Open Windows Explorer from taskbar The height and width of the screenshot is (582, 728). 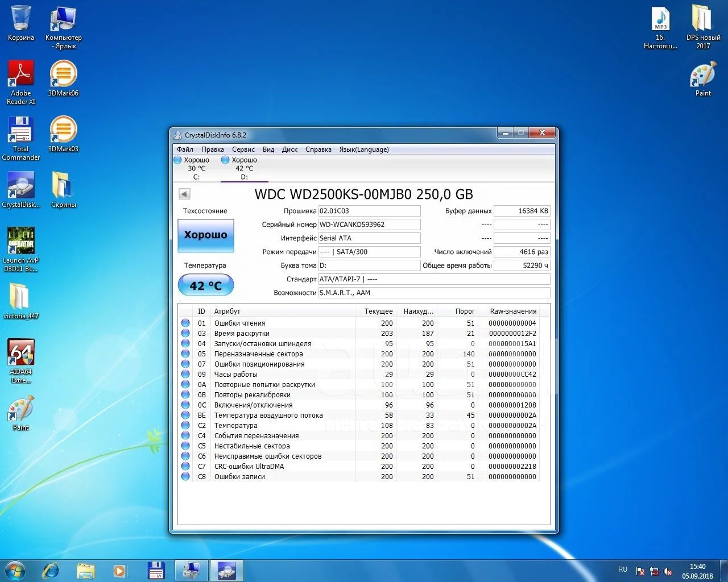click(x=86, y=570)
